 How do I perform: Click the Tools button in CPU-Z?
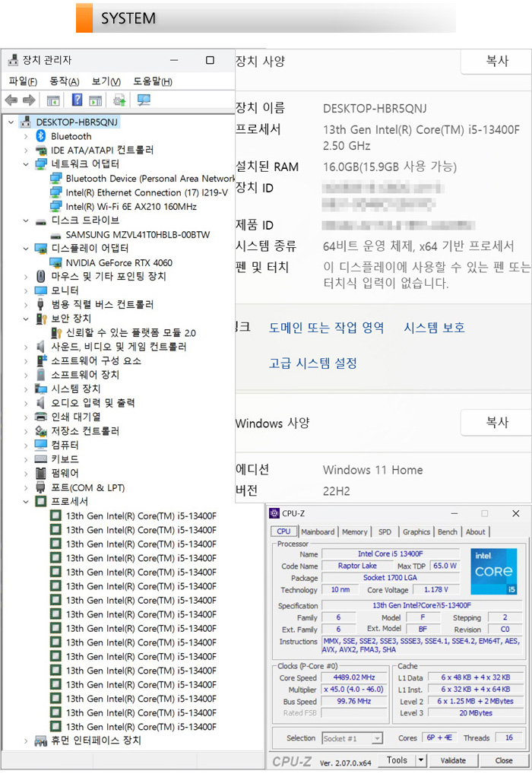(x=397, y=760)
